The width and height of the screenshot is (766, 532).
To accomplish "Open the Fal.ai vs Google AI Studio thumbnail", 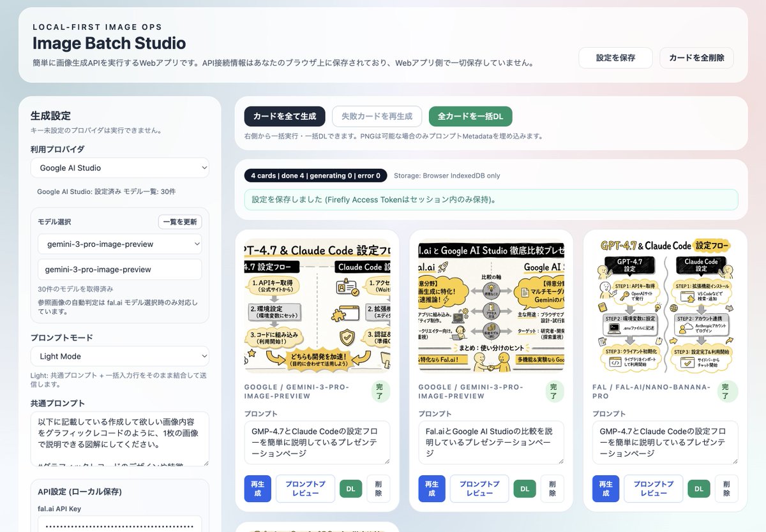I will (x=491, y=305).
